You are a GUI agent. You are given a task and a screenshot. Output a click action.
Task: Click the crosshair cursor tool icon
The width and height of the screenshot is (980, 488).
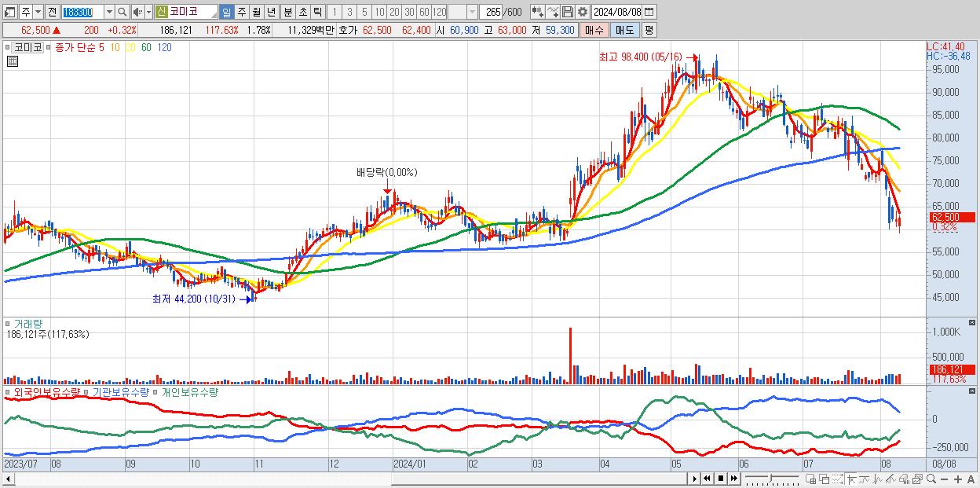click(x=852, y=479)
